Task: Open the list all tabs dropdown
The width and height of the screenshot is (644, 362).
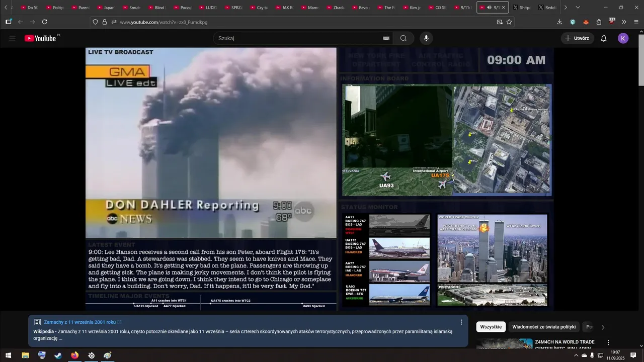Action: (578, 8)
